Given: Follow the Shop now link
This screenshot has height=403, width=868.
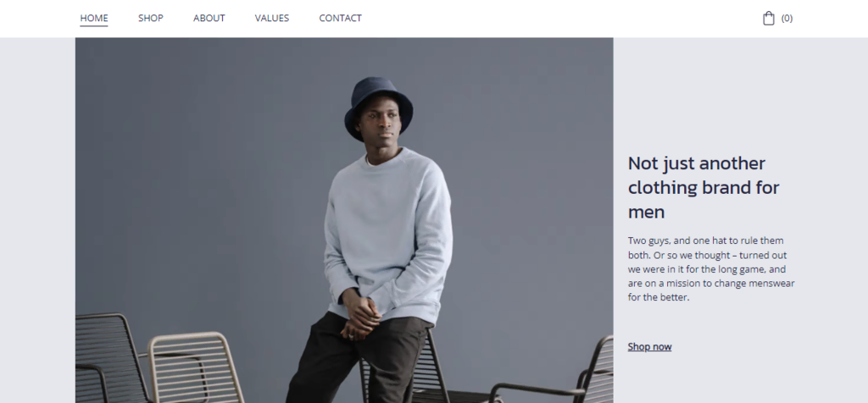Looking at the screenshot, I should (649, 346).
